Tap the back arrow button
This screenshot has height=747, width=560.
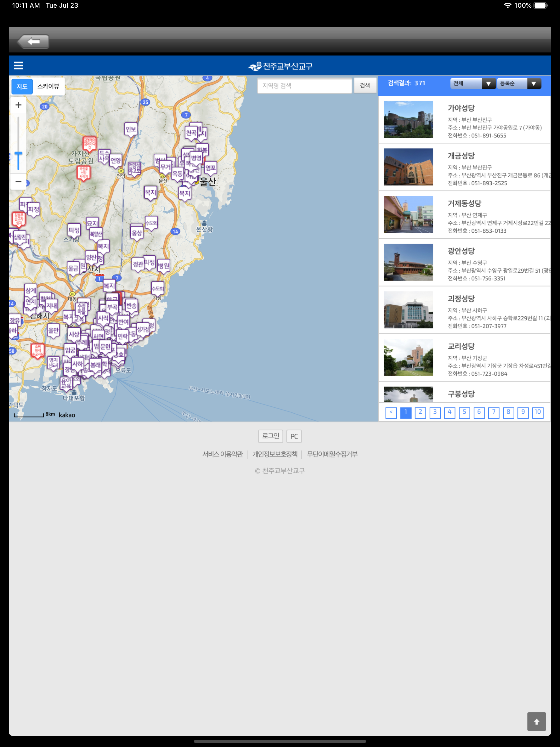33,42
